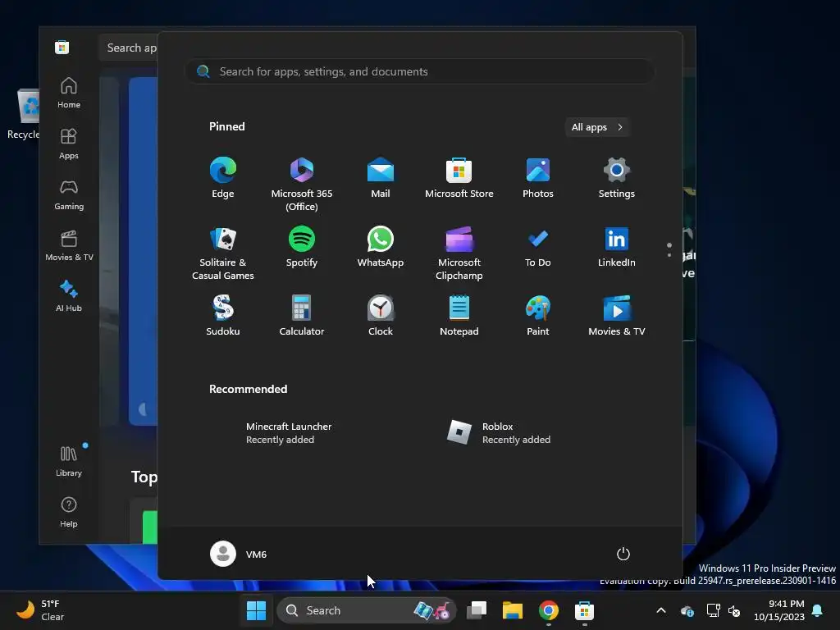Click the network tray icon
The image size is (840, 630).
[713, 610]
